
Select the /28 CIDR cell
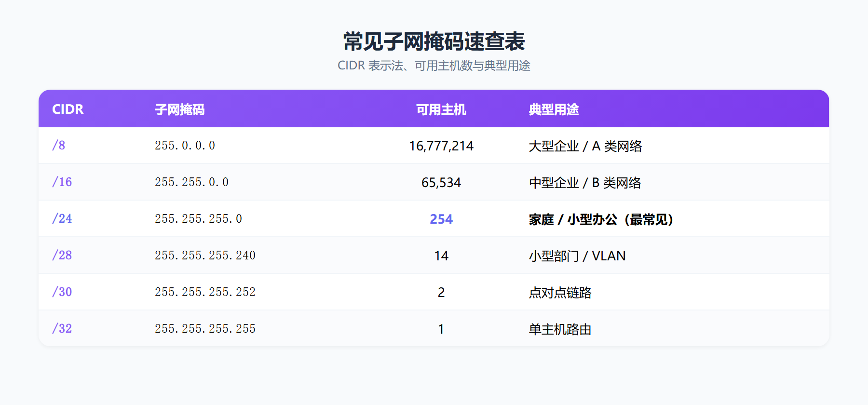point(62,255)
